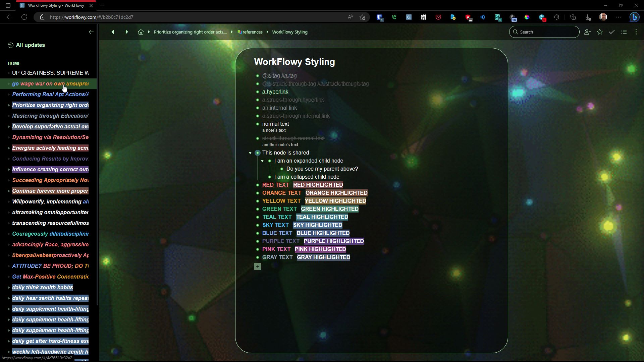Open 'Dynamizing via Resolution' sidebar item

click(x=50, y=137)
